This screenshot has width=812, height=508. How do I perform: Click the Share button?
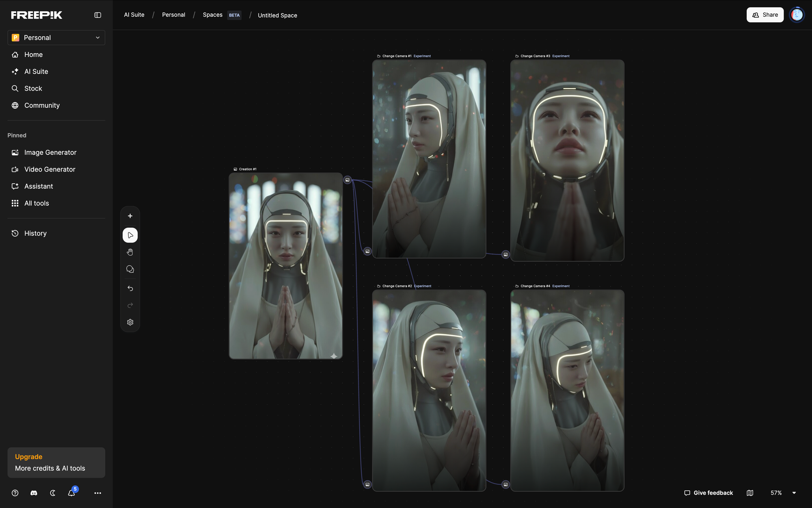pos(765,15)
